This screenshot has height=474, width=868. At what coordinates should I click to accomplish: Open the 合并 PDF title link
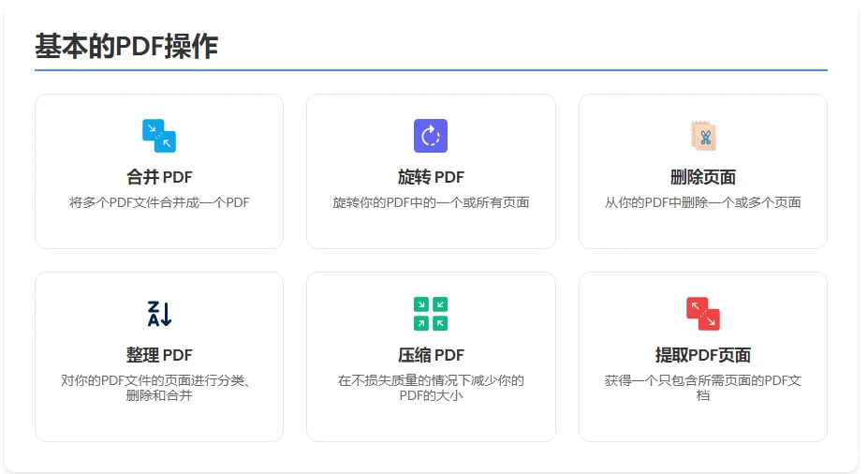159,177
